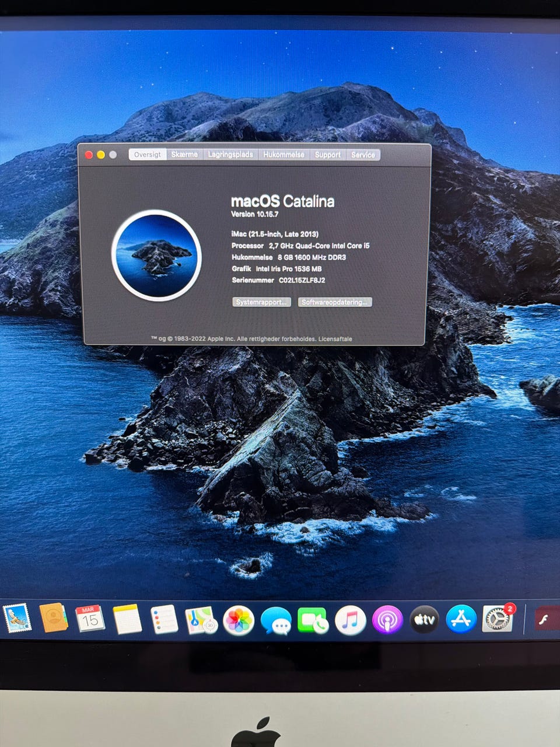Switch to the Hukommelse tab
Image resolution: width=560 pixels, height=747 pixels.
coord(284,155)
